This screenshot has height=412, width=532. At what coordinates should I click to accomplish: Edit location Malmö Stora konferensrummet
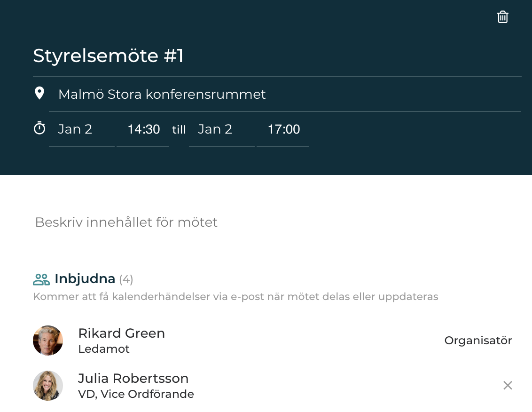[x=285, y=95]
